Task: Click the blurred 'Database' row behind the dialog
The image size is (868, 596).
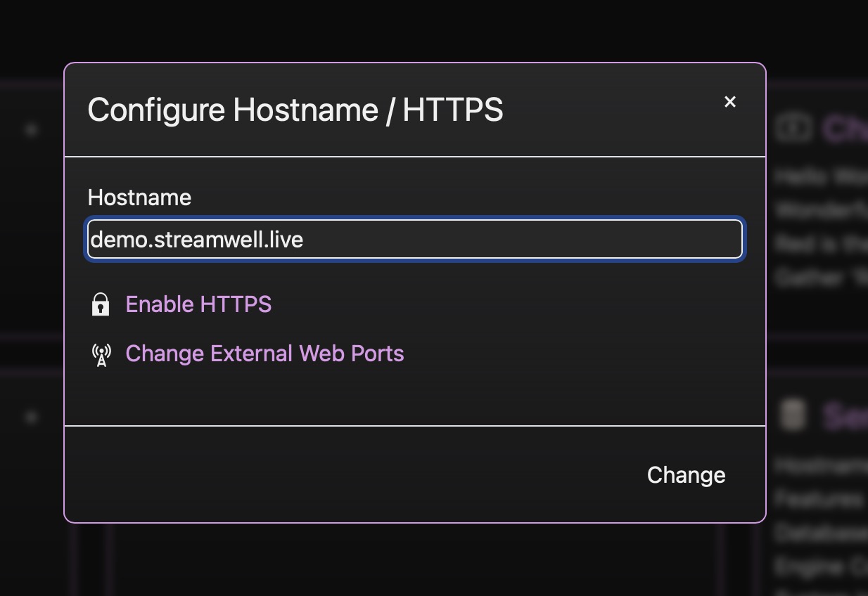Action: tap(820, 533)
